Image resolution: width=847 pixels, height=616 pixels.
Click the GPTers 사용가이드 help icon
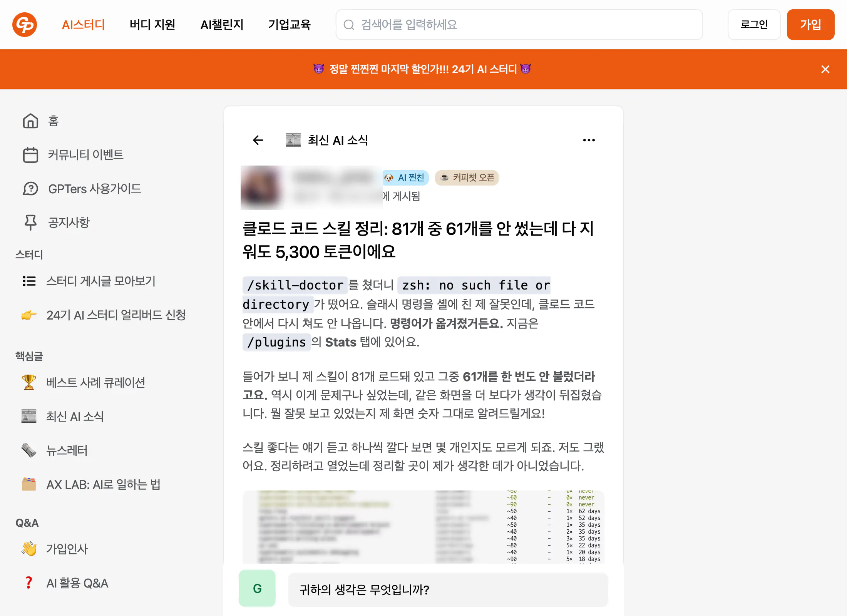pos(30,189)
